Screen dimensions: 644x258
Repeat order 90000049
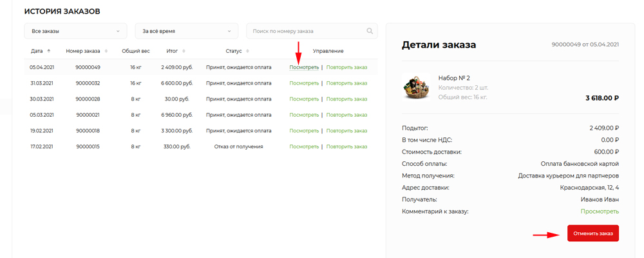[346, 66]
